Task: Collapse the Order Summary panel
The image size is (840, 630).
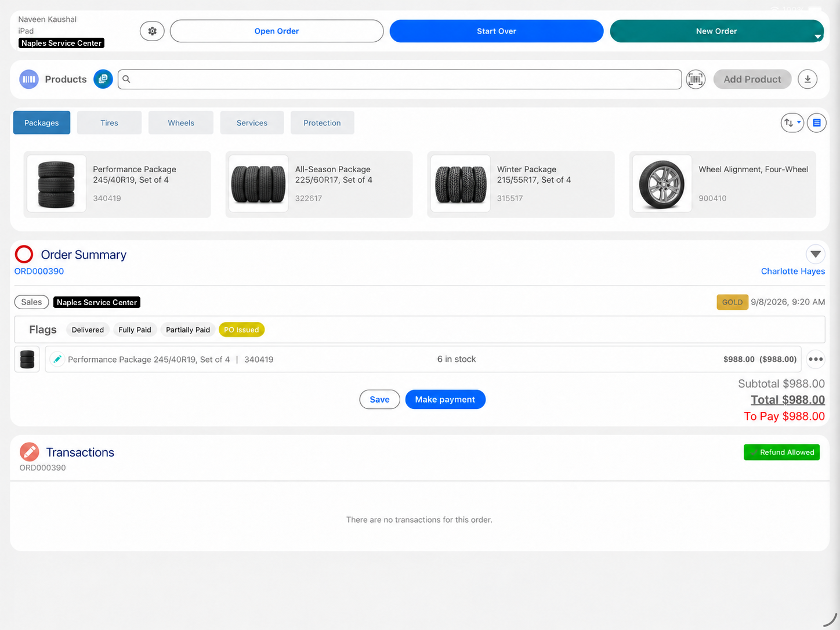Action: click(816, 254)
